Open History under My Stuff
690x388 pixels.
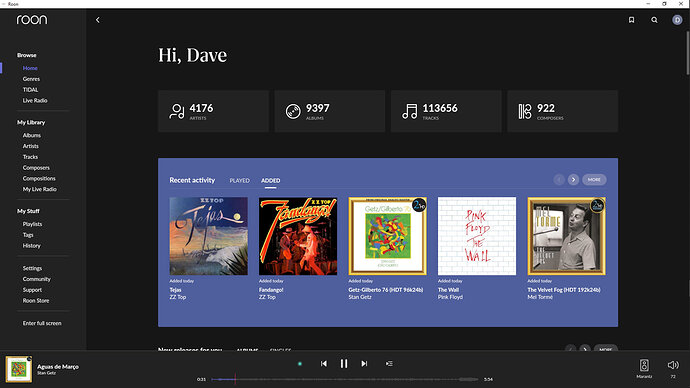32,245
